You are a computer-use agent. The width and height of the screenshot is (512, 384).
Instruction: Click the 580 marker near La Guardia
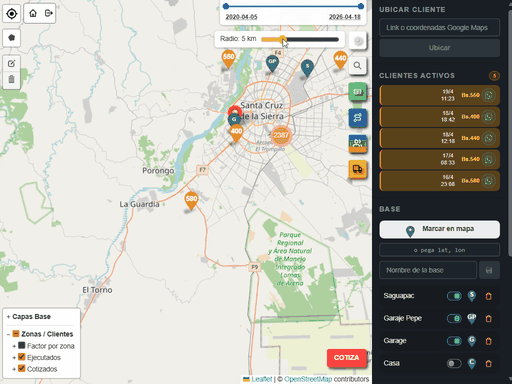(x=191, y=201)
